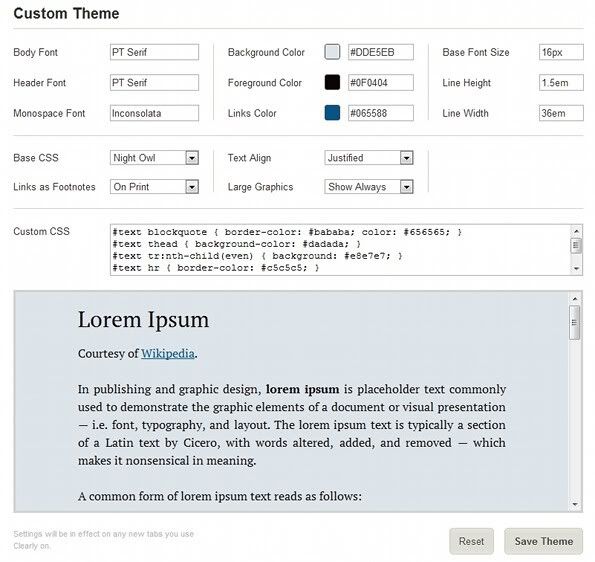Image resolution: width=595 pixels, height=562 pixels.
Task: Open the Base CSS Night Owl dropdown
Action: (154, 158)
